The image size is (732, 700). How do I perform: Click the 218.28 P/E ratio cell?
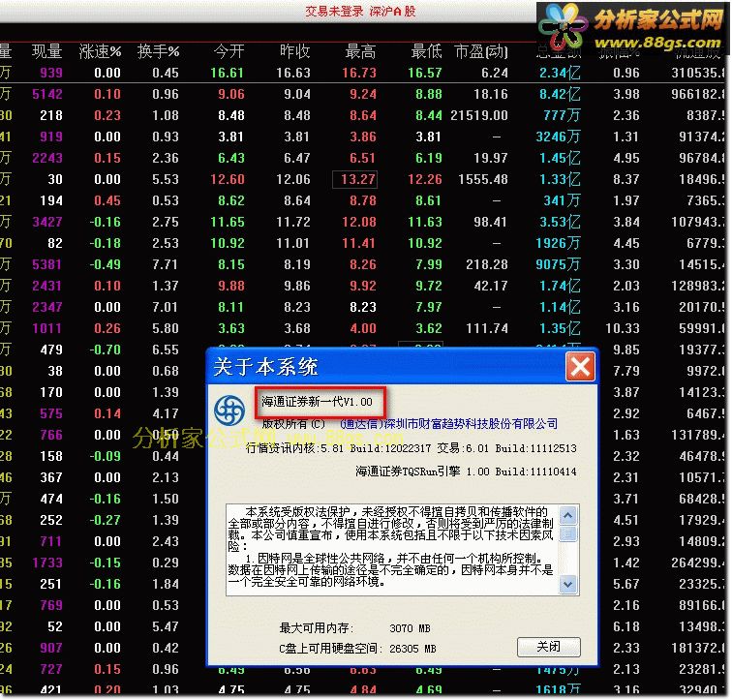pos(487,264)
